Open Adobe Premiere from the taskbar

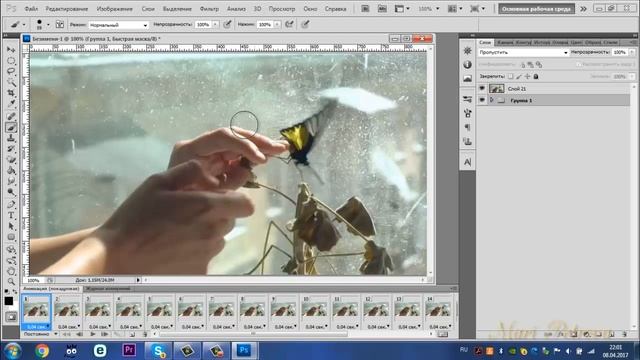[x=129, y=351]
